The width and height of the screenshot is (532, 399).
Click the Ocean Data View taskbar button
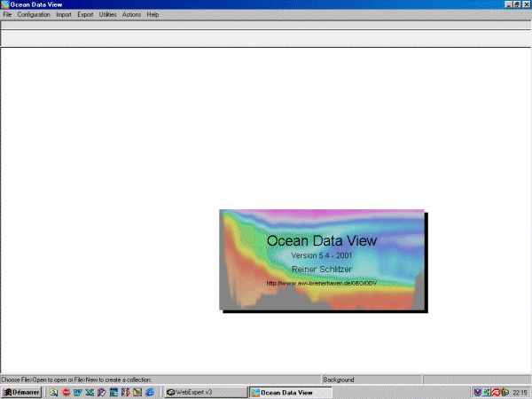(x=291, y=393)
